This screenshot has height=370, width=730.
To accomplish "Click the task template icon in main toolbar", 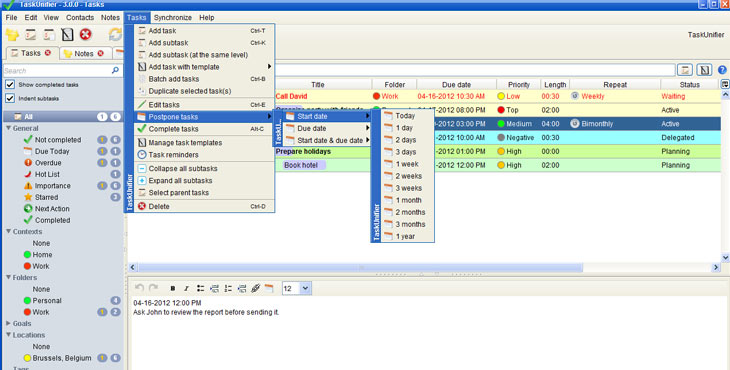I will pos(67,34).
